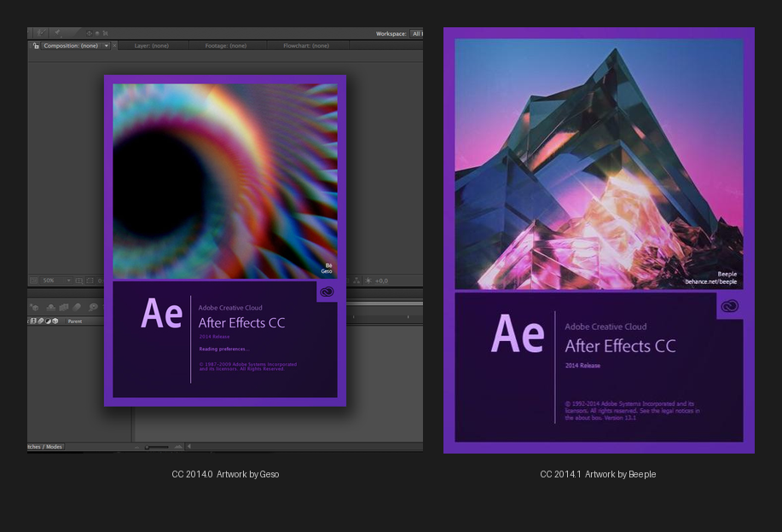Switch to the Footage: (none) tab
Image resolution: width=782 pixels, height=532 pixels.
pos(226,46)
